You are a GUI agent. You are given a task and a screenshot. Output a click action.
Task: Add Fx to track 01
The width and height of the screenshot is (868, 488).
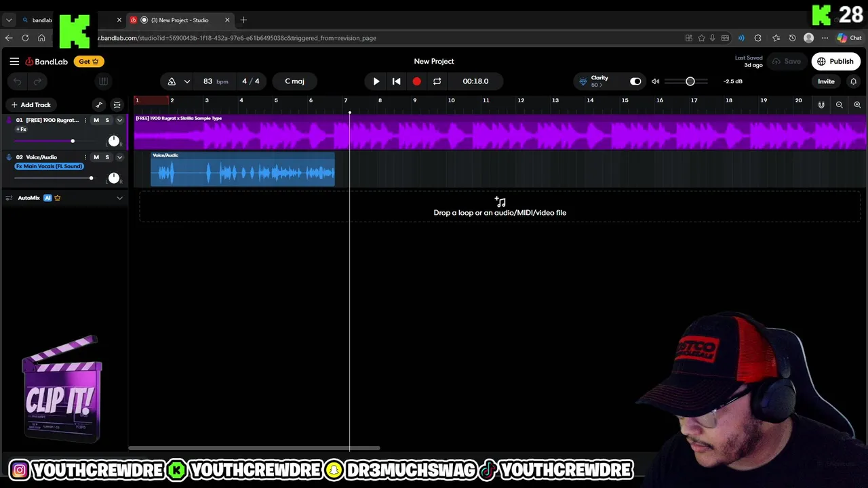(x=22, y=129)
